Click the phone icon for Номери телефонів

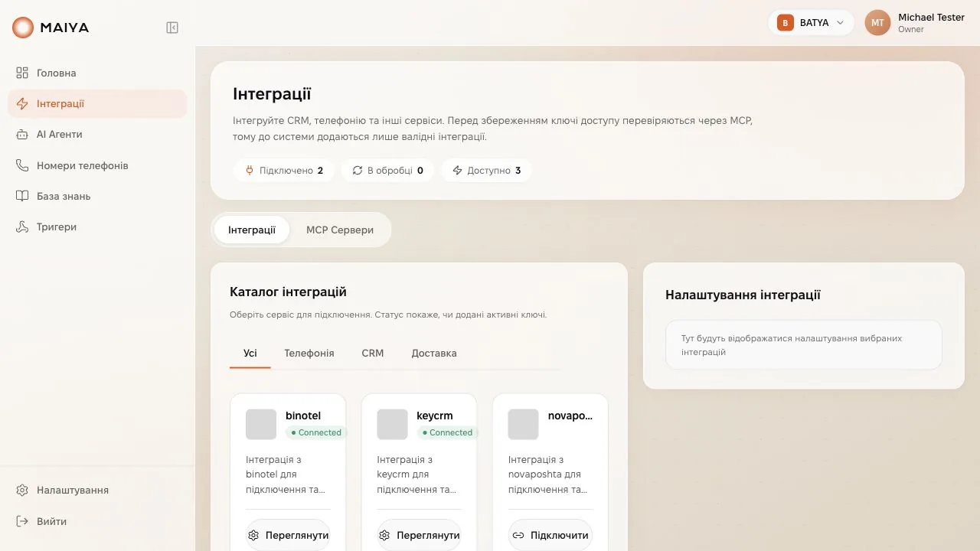pos(22,165)
